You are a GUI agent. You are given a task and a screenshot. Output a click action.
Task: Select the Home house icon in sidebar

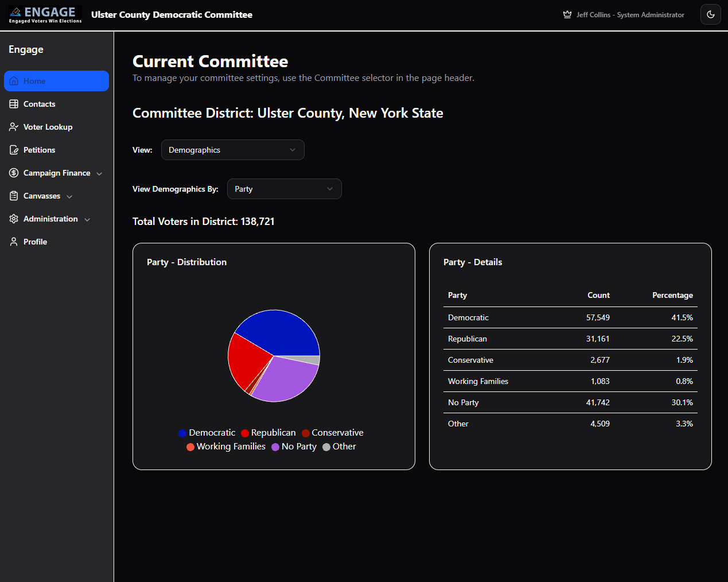tap(14, 81)
